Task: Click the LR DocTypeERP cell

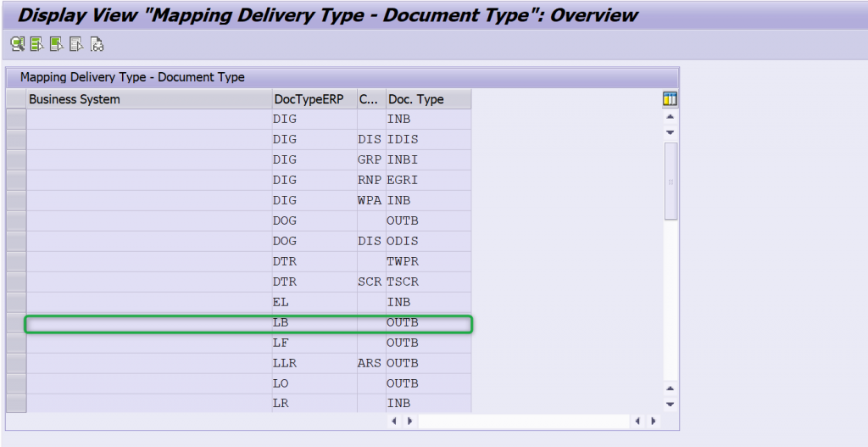Action: coord(314,403)
